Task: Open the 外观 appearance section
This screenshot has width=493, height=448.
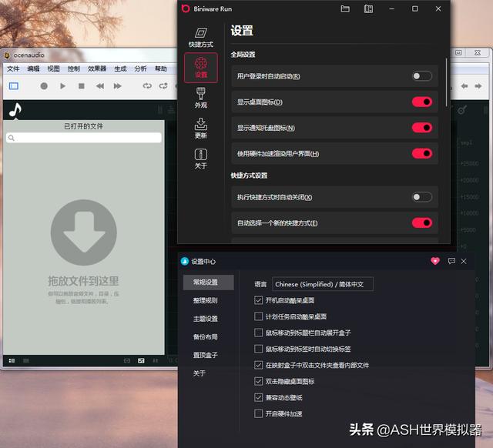Action: (200, 98)
